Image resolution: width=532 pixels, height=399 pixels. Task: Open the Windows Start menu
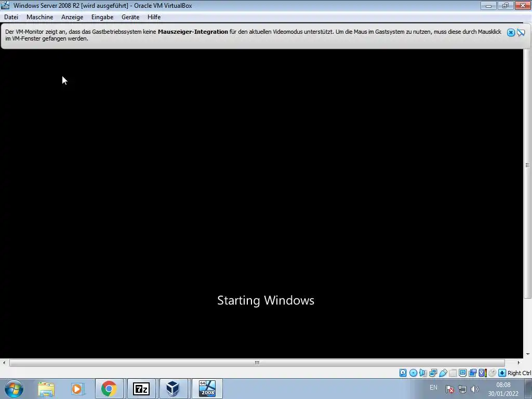14,389
